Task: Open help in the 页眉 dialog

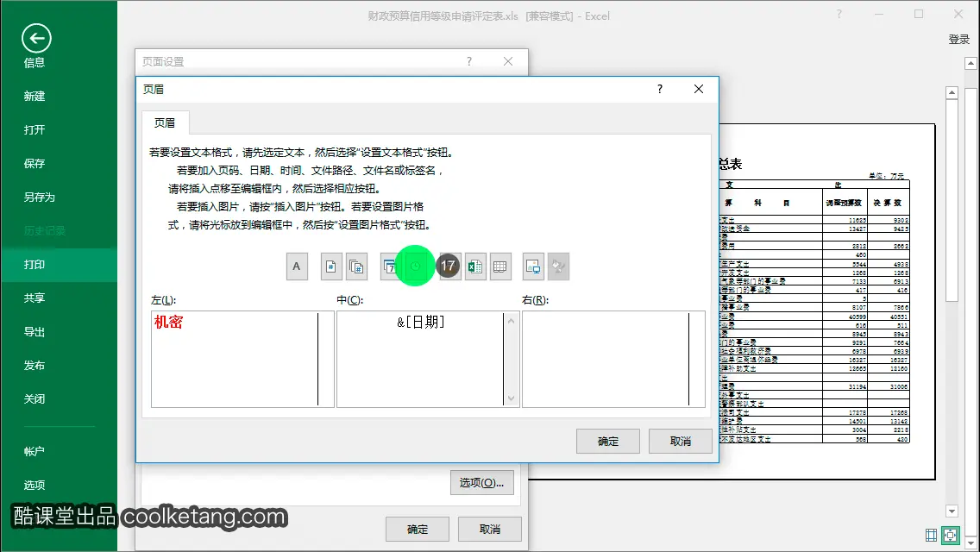Action: click(x=659, y=90)
